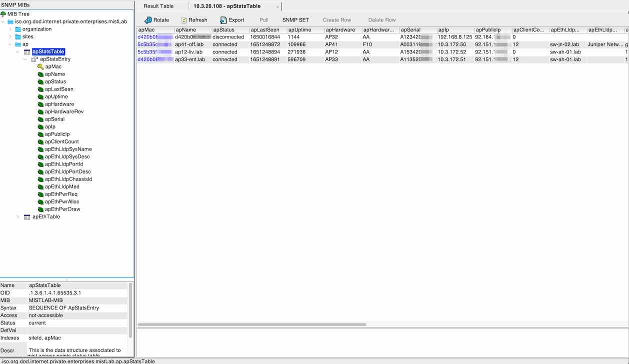Click the apStatsEntry entry icon
This screenshot has width=629, height=364.
[x=35, y=59]
